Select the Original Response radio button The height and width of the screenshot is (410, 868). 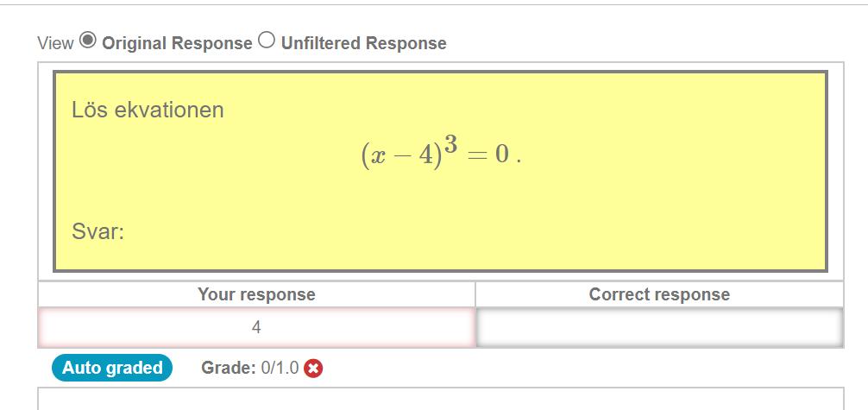[x=87, y=41]
